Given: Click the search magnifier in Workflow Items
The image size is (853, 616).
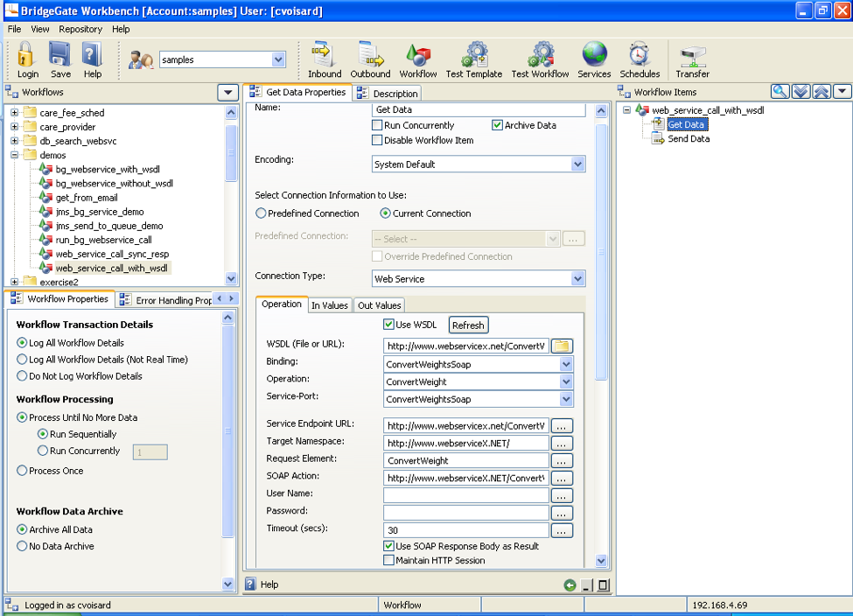Looking at the screenshot, I should (780, 92).
